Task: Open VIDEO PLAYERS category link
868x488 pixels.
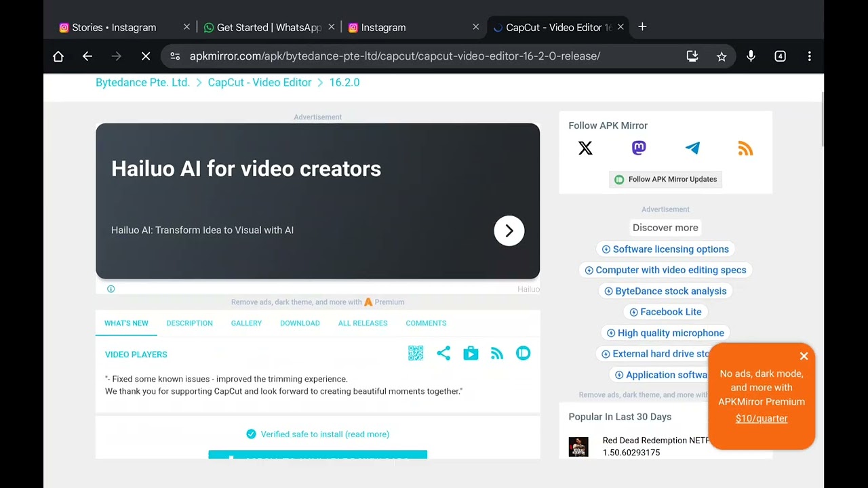Action: pyautogui.click(x=136, y=354)
